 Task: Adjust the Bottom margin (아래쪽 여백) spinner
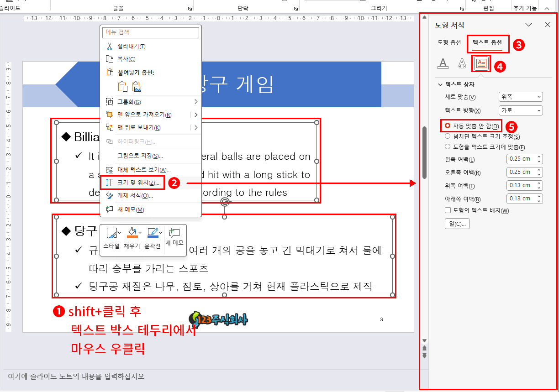(x=539, y=199)
